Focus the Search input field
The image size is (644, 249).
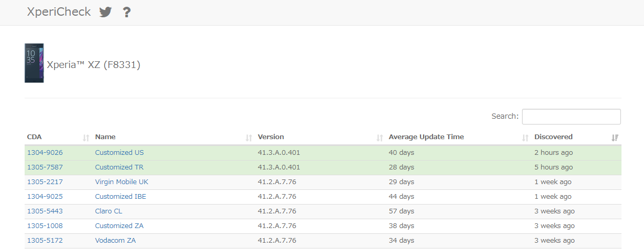pyautogui.click(x=571, y=117)
